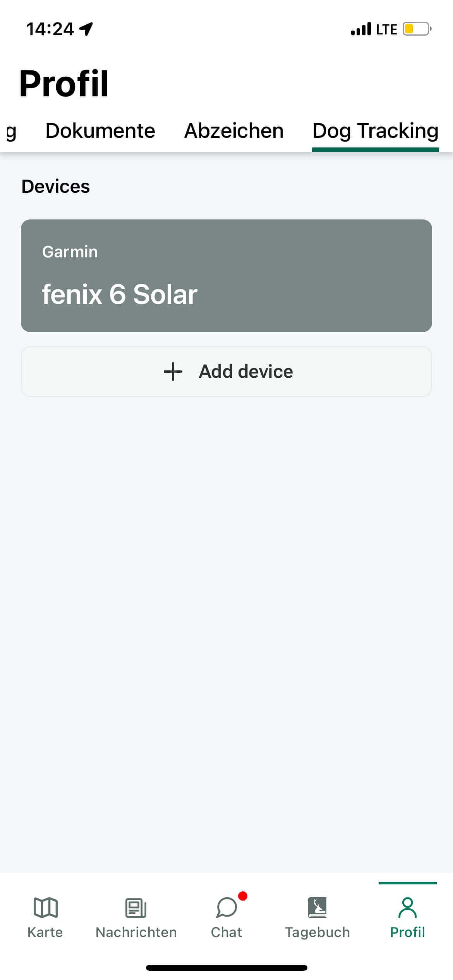Click the Add device button label

pos(246,372)
